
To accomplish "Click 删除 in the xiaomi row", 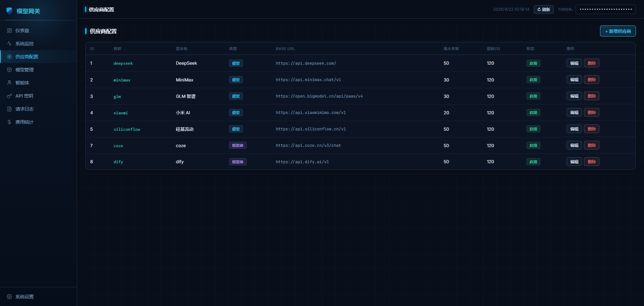I will (x=591, y=113).
